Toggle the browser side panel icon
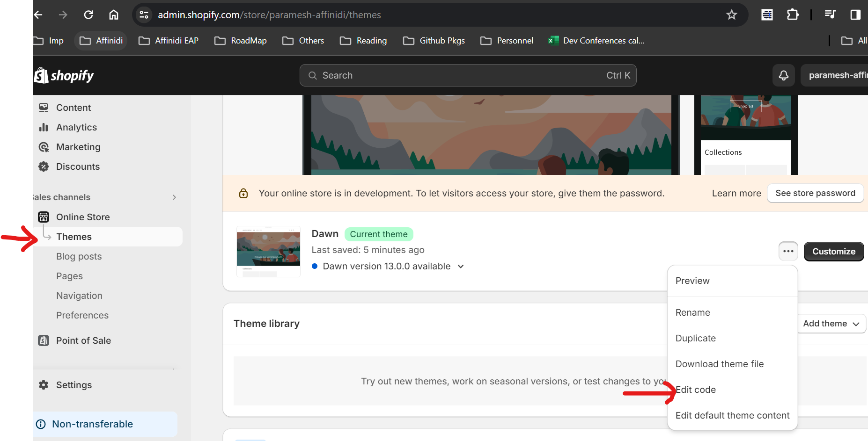This screenshot has width=868, height=441. pyautogui.click(x=855, y=15)
